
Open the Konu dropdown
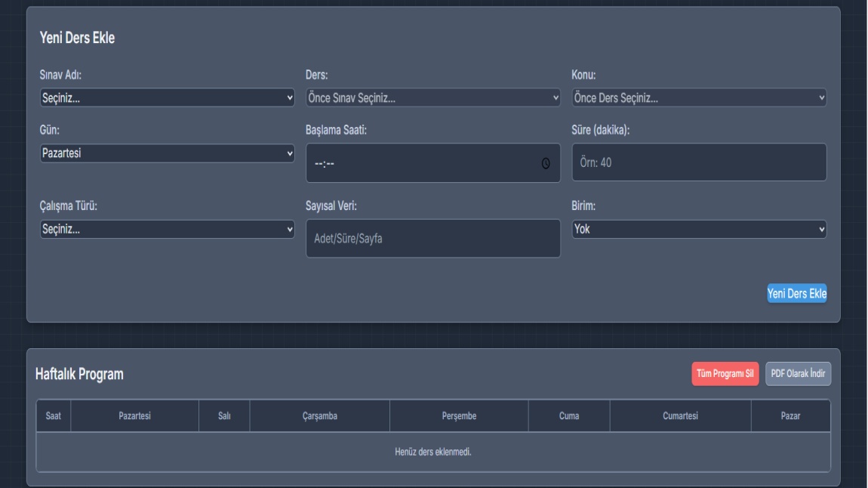coord(699,98)
